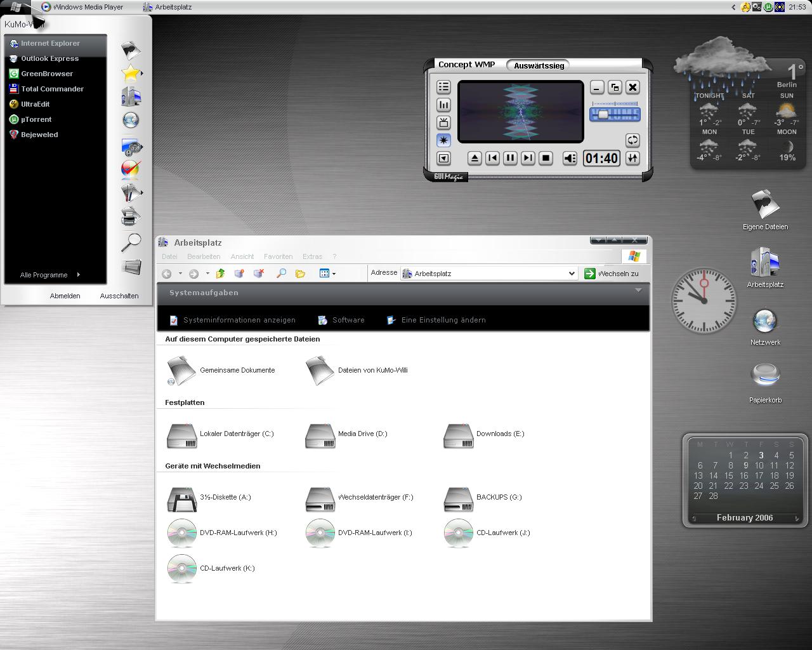This screenshot has width=812, height=650.
Task: Pause playback in Concept WMP
Action: click(510, 158)
